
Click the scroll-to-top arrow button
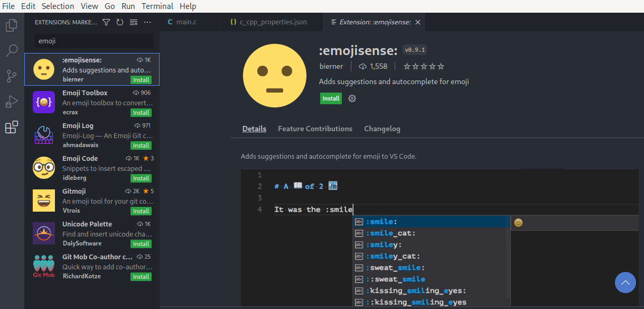(626, 283)
